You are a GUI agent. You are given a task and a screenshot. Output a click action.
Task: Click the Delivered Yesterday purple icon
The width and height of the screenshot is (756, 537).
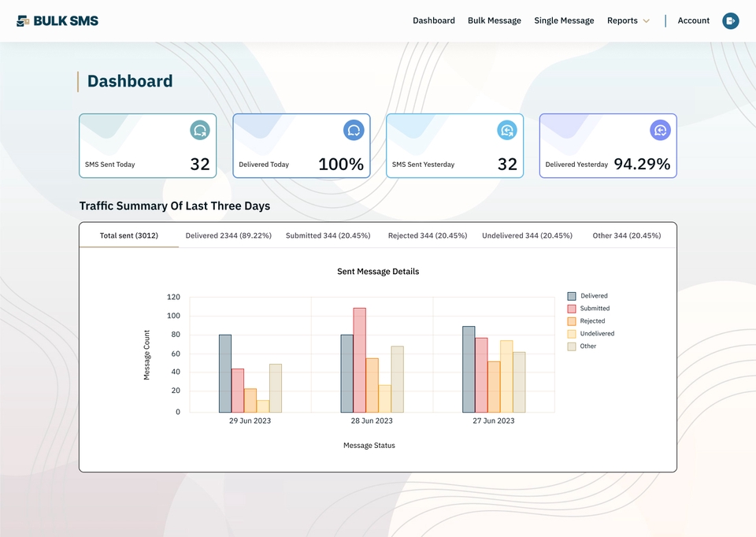tap(660, 130)
